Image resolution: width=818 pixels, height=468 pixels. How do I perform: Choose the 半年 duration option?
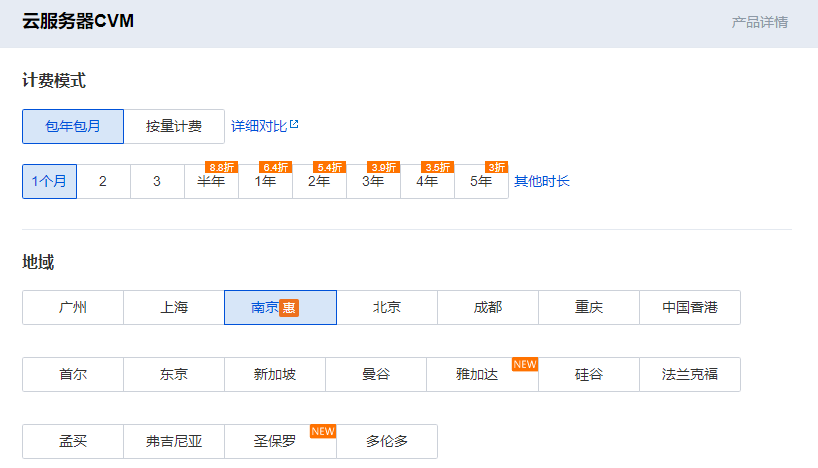pos(211,182)
